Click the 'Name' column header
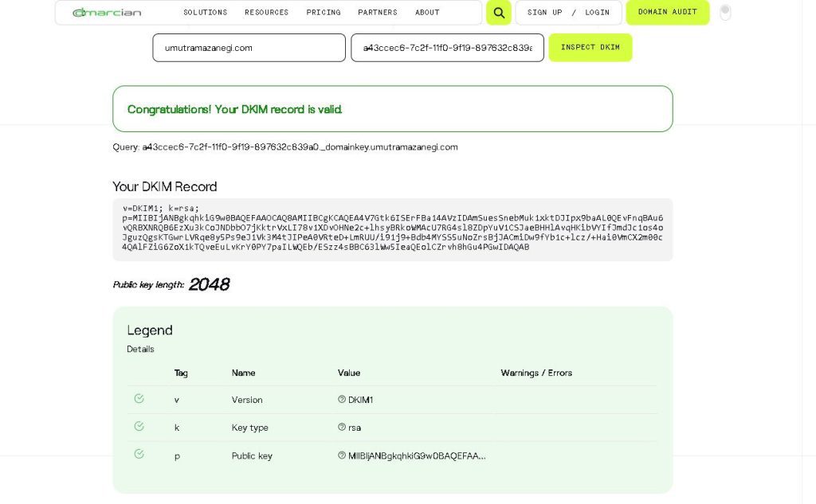Image resolution: width=816 pixels, height=504 pixels. 243,373
